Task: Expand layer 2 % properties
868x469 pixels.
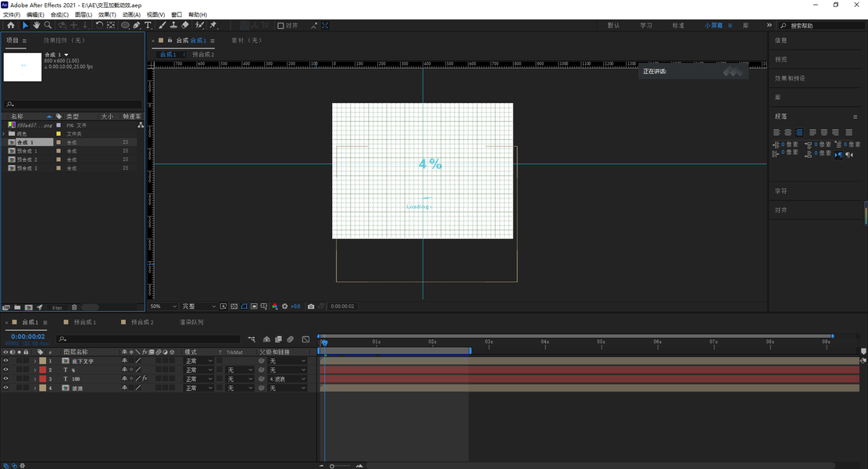Action: [x=35, y=370]
